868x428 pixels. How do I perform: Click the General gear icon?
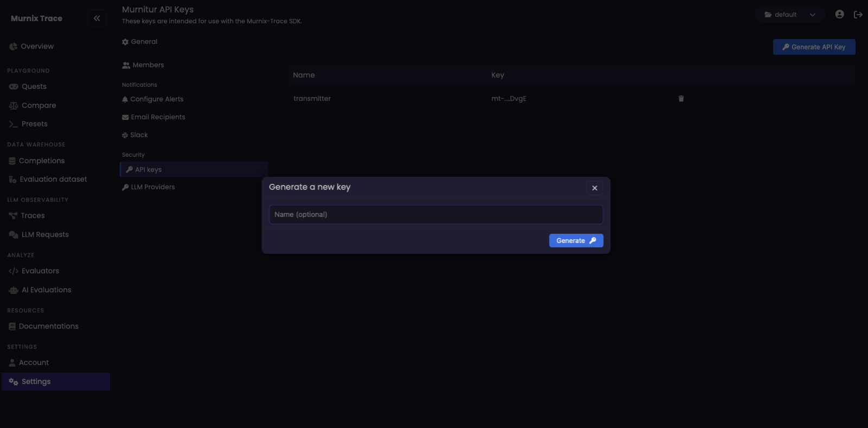coord(125,42)
